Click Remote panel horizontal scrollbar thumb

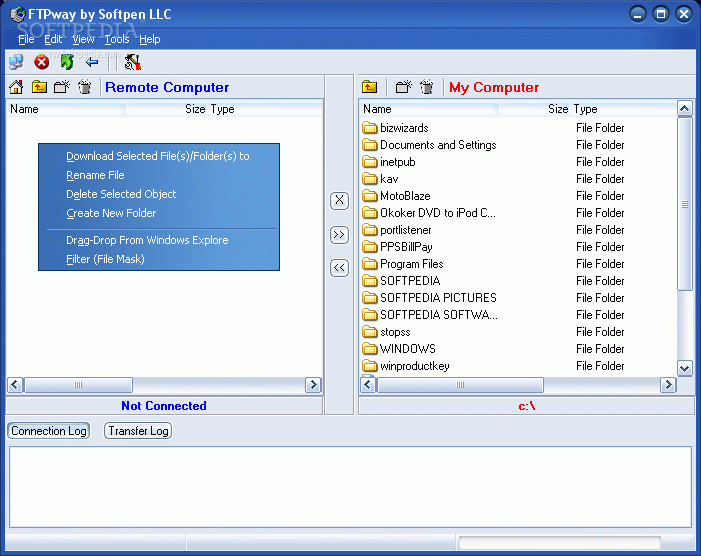tap(78, 385)
